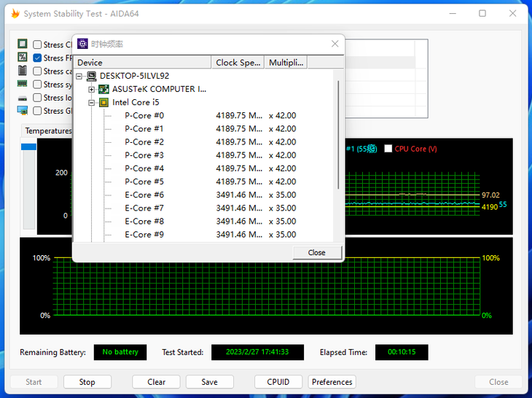Select the E-Core #7 row
Viewport: 532px width, 398px height.
click(x=203, y=208)
